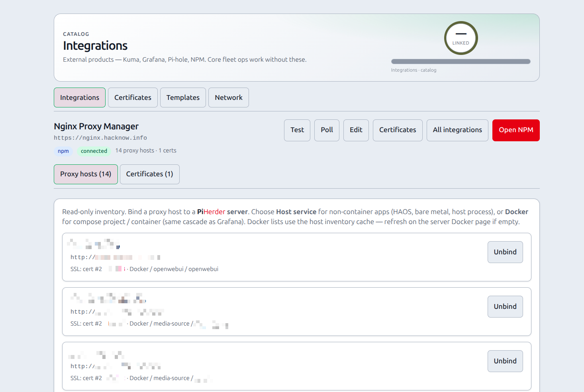Switch to the Certificates tab
The image size is (584, 392).
click(x=133, y=98)
